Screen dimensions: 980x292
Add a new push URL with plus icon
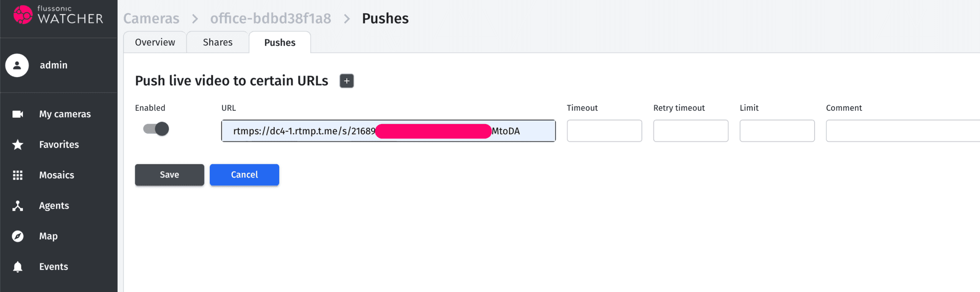347,81
